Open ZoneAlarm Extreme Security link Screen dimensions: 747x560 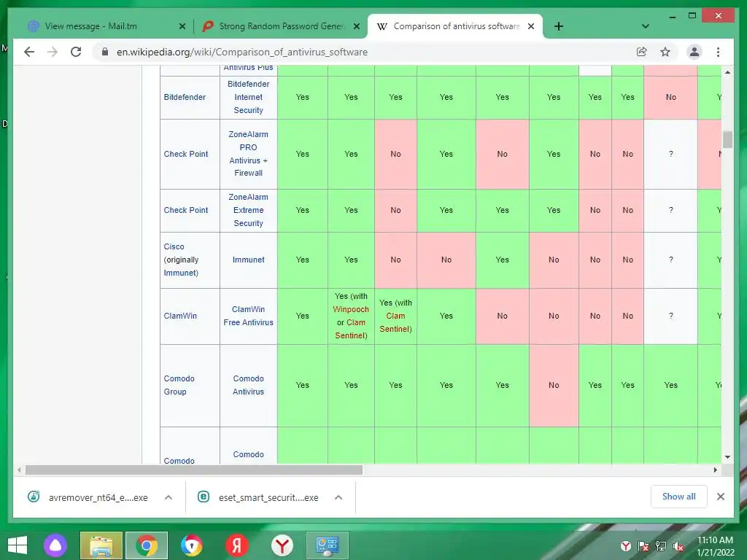248,210
